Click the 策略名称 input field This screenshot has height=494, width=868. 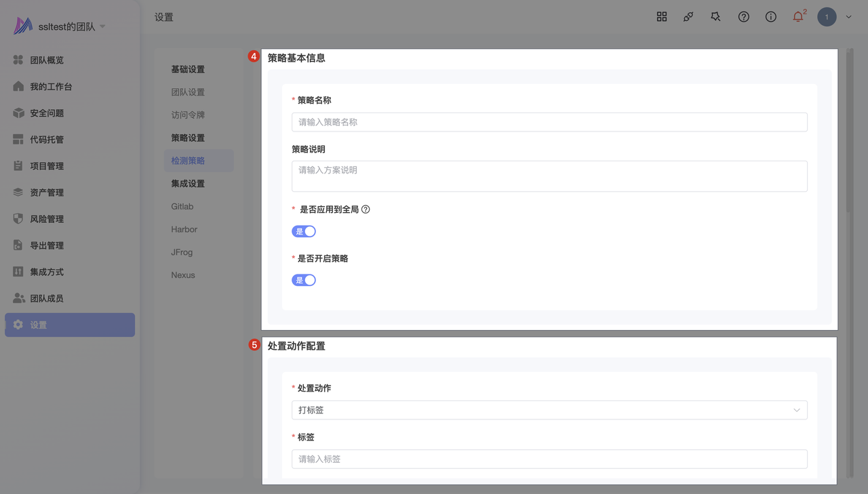coord(549,122)
